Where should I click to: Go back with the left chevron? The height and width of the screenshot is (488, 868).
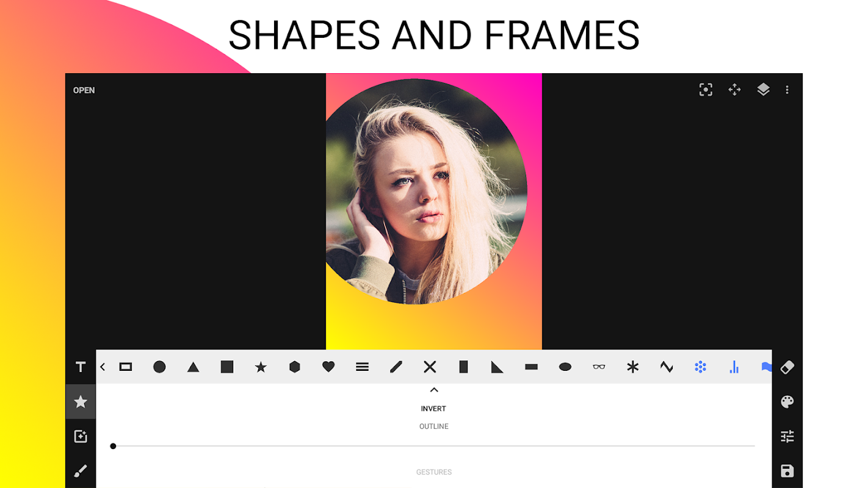point(103,367)
